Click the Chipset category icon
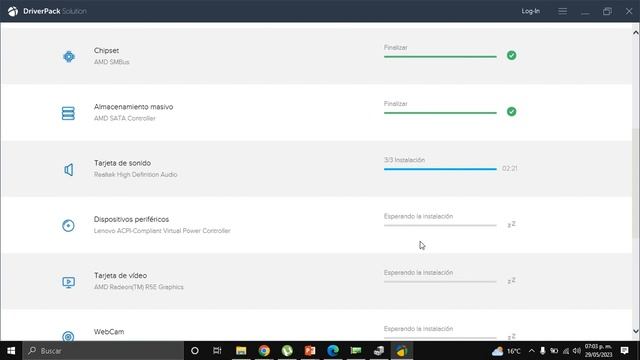Image resolution: width=640 pixels, height=360 pixels. (x=69, y=56)
